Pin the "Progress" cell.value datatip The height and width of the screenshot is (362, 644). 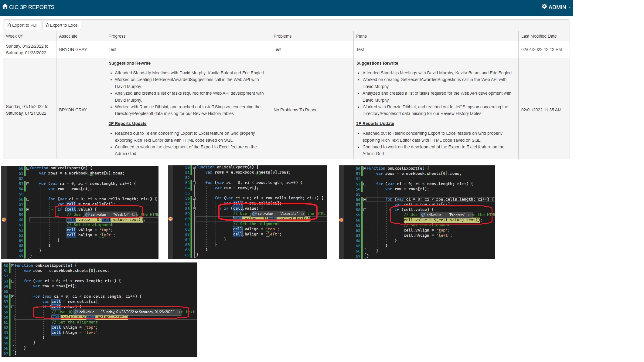[x=469, y=215]
